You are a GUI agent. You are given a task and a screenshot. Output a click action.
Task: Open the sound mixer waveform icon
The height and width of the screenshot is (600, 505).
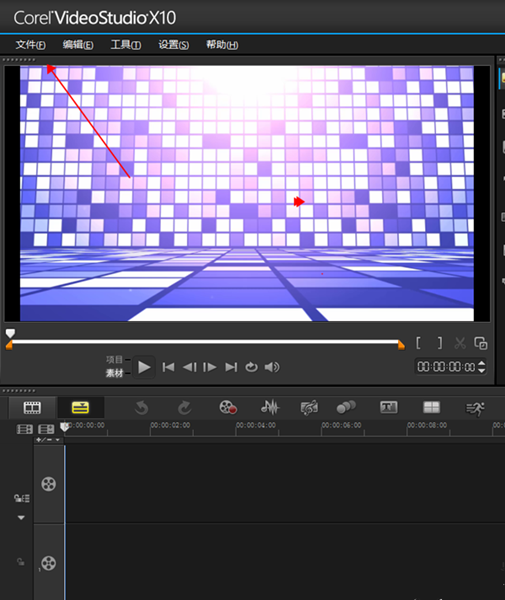[x=270, y=408]
